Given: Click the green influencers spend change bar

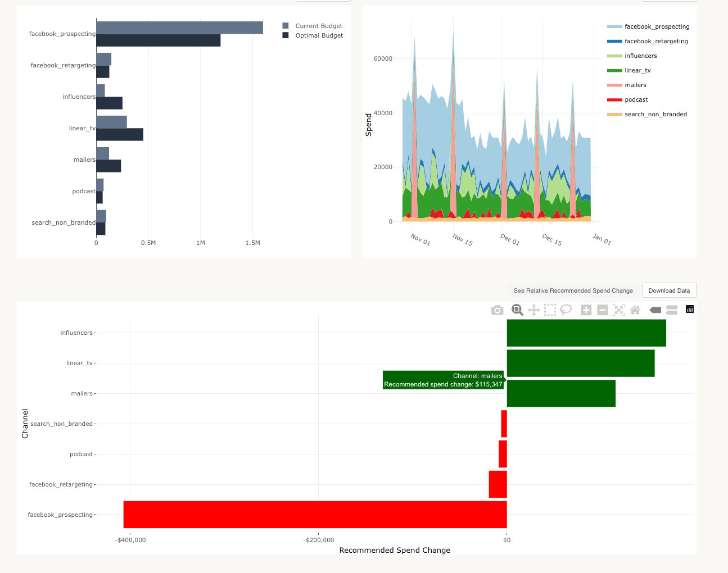Looking at the screenshot, I should tap(586, 333).
